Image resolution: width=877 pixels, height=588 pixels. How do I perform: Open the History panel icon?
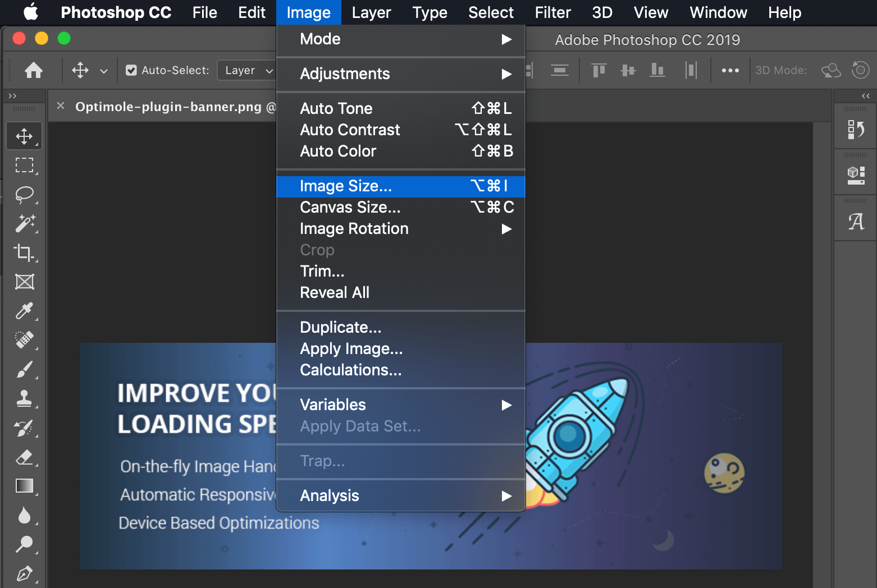click(x=856, y=130)
